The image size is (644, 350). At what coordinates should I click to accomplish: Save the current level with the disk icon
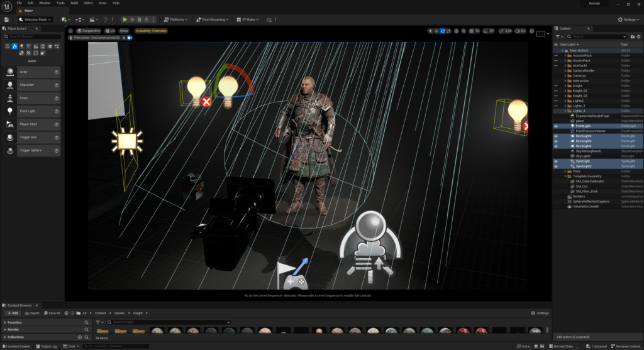(6, 19)
